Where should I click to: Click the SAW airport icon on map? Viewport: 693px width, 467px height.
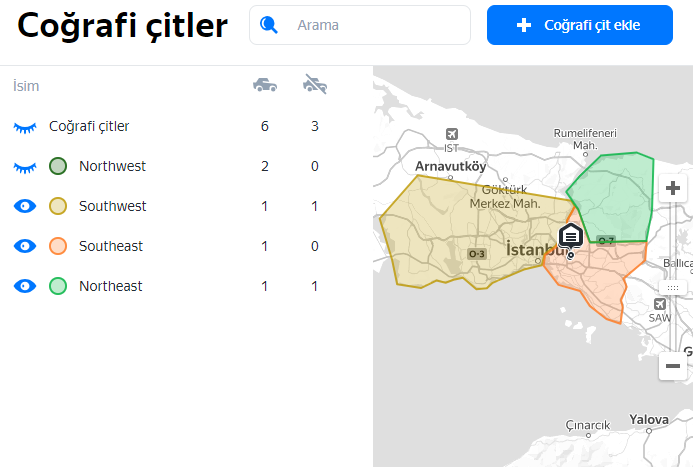point(660,304)
